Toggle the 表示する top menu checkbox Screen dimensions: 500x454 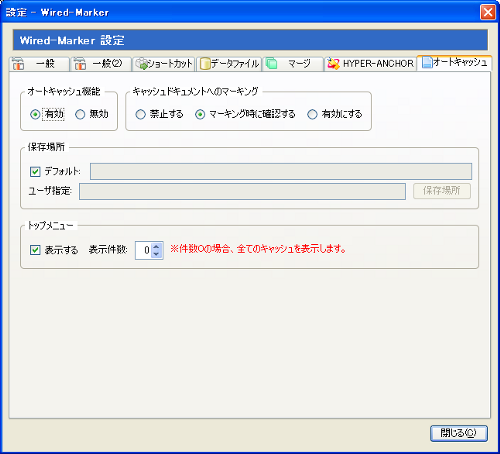[x=35, y=250]
